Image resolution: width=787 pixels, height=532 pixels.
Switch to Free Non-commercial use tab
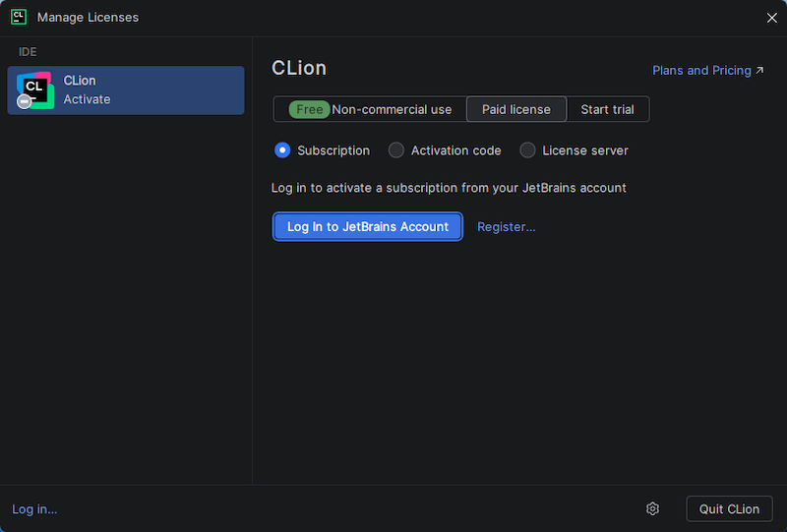pyautogui.click(x=370, y=109)
